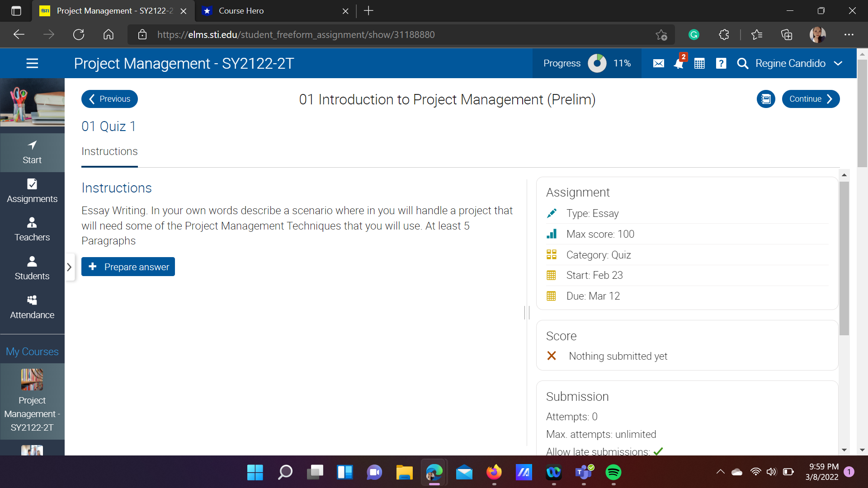The height and width of the screenshot is (488, 868).
Task: Open the Students section
Action: coord(32,267)
